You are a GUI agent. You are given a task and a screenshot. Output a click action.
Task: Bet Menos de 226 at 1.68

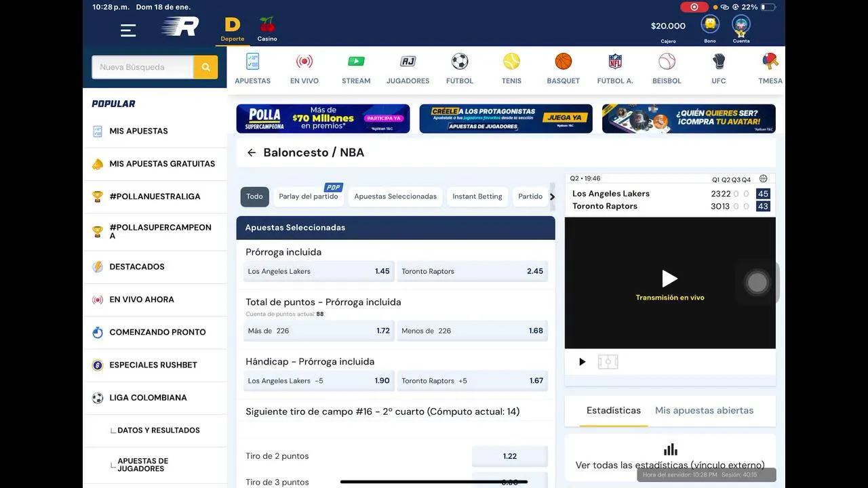point(473,331)
